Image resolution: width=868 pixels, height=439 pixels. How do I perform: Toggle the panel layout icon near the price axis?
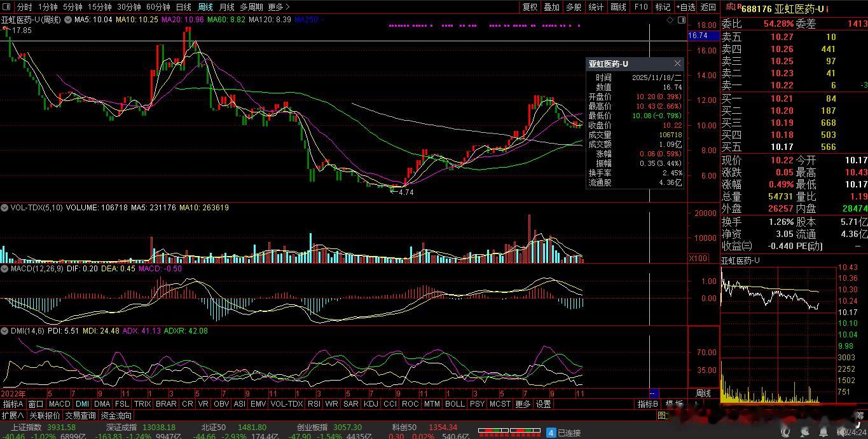[x=680, y=20]
